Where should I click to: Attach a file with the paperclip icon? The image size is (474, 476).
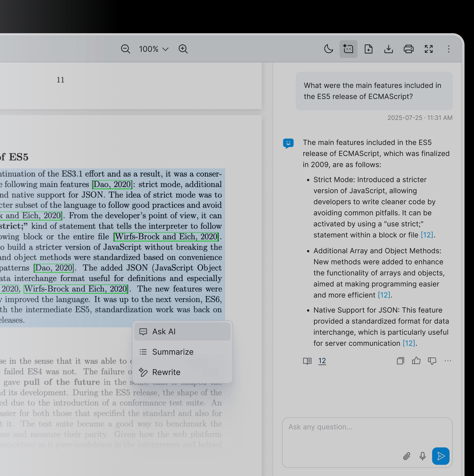tap(407, 456)
